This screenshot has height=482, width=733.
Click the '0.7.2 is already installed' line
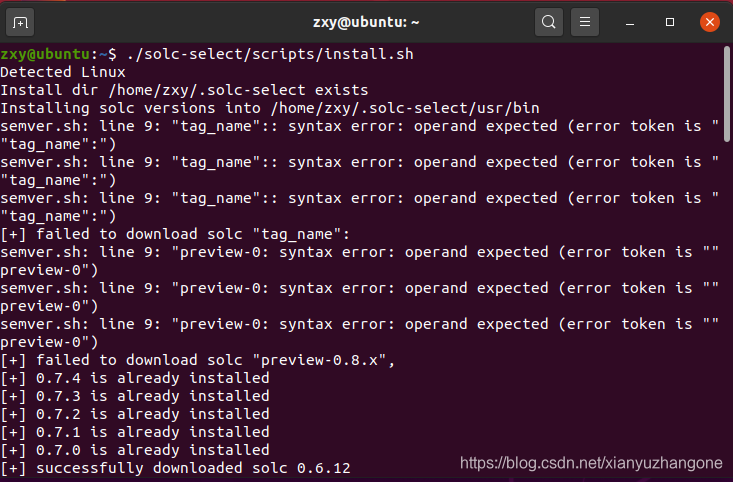coord(135,414)
